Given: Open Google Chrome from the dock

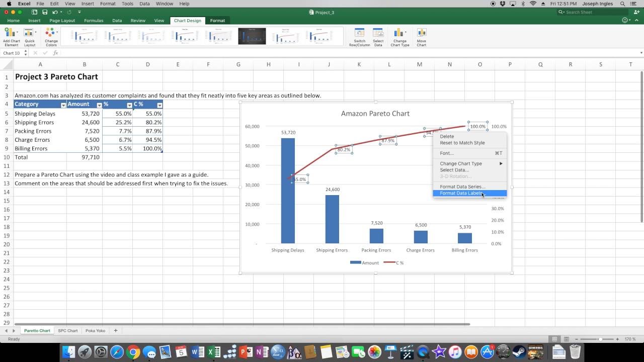Looking at the screenshot, I should (x=133, y=352).
